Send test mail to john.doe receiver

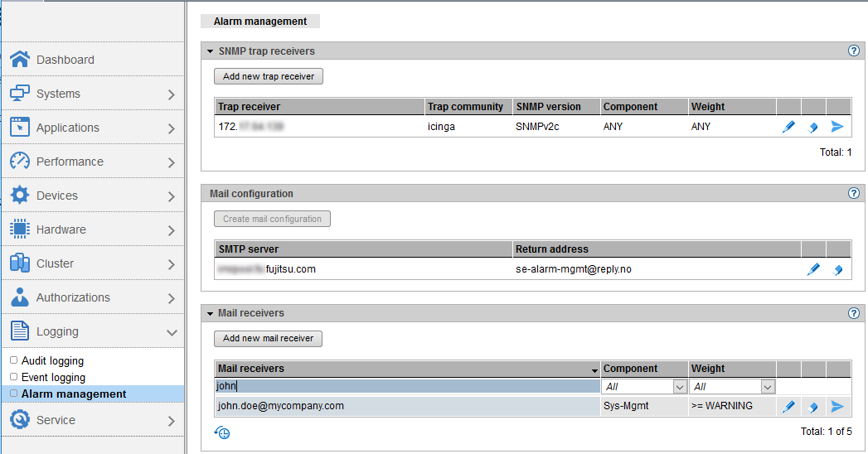pos(838,406)
